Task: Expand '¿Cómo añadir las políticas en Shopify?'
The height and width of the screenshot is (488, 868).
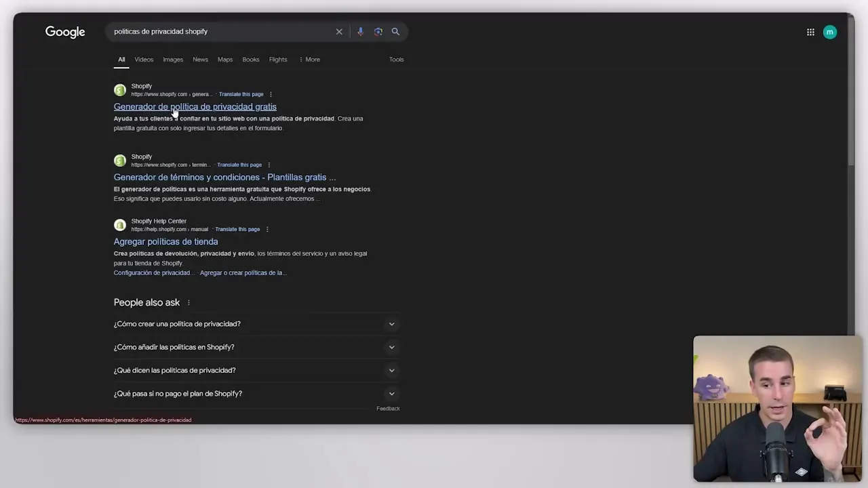Action: (x=256, y=347)
